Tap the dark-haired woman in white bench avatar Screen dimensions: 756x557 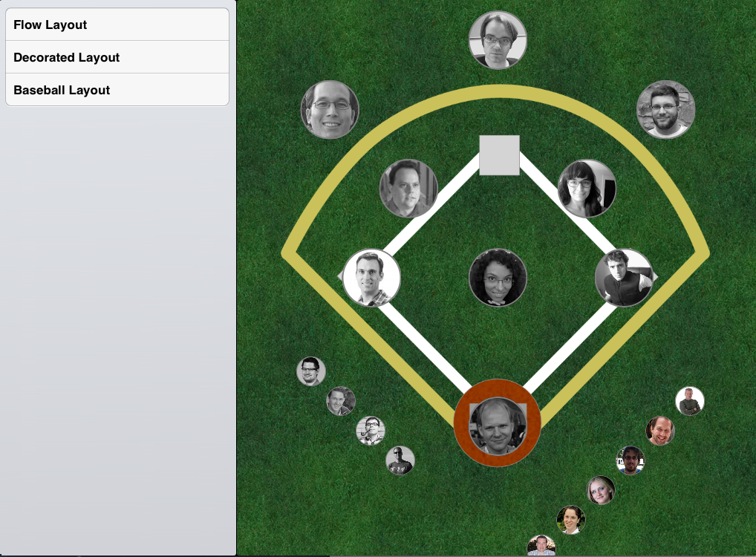(x=571, y=520)
